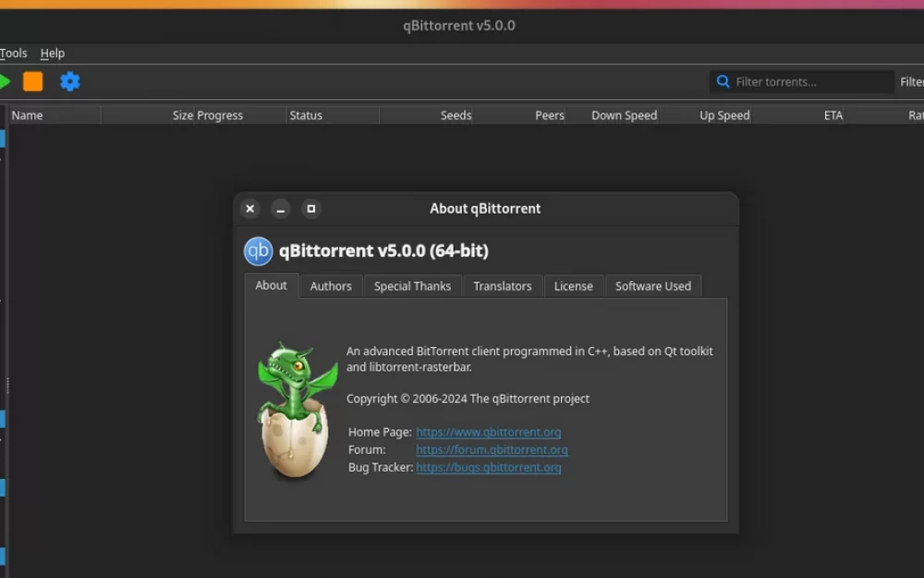The height and width of the screenshot is (578, 924).
Task: Start all torrents using the green play icon
Action: (4, 81)
